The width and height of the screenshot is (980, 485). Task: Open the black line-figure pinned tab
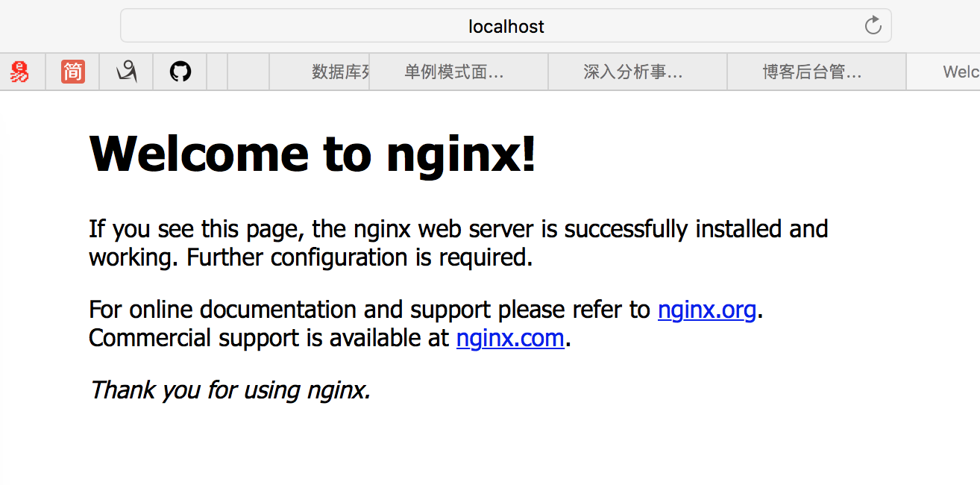[x=126, y=72]
